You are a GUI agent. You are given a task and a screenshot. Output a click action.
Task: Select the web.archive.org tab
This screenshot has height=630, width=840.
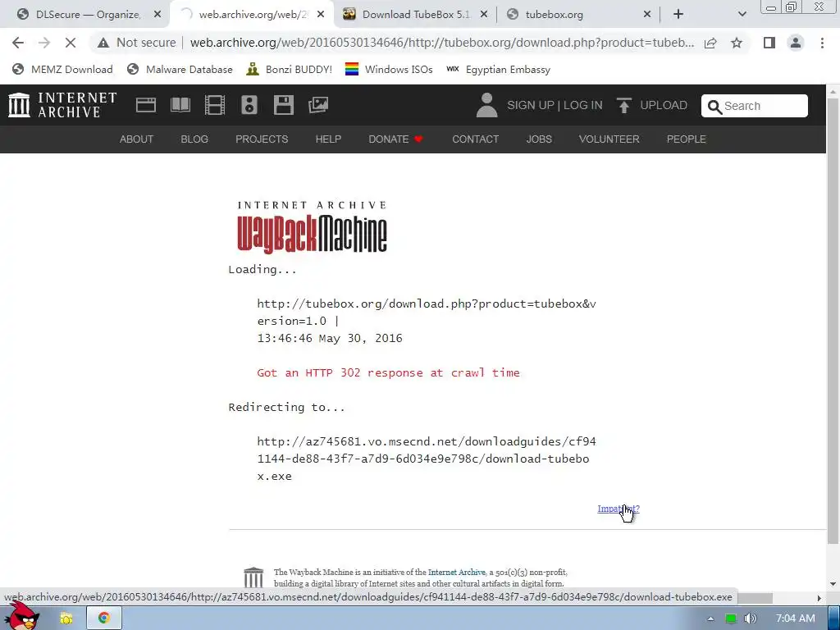tap(252, 15)
